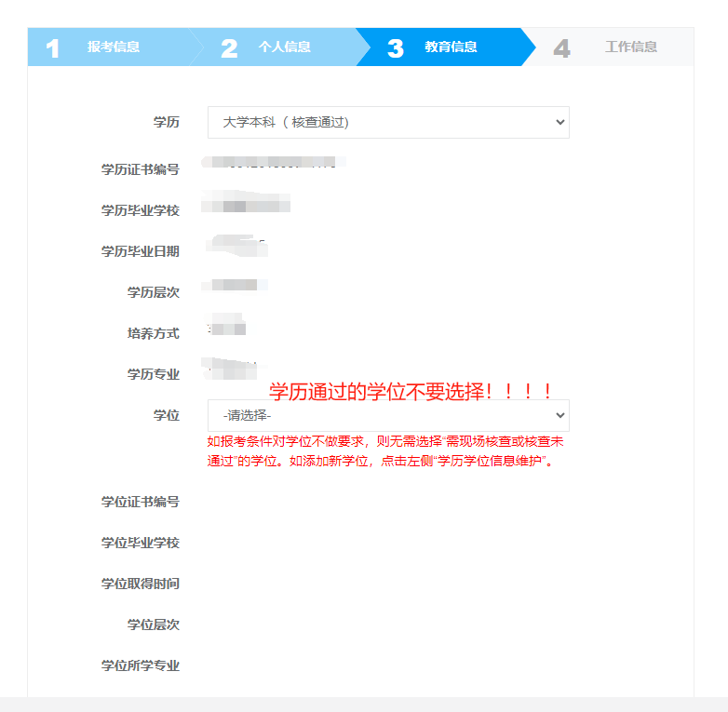
Task: Click the 学位所学专业 label
Action: coord(141,665)
